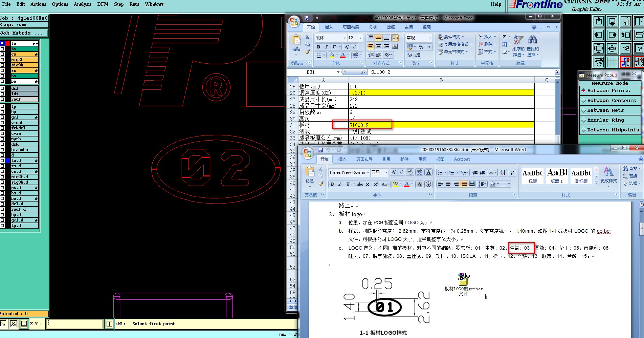The width and height of the screenshot is (644, 338).
Task: Click Italic in the Excel ribbon
Action: [x=326, y=47]
